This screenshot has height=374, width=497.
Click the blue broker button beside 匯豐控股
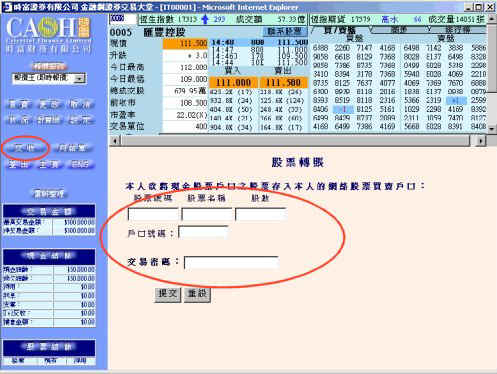(285, 32)
